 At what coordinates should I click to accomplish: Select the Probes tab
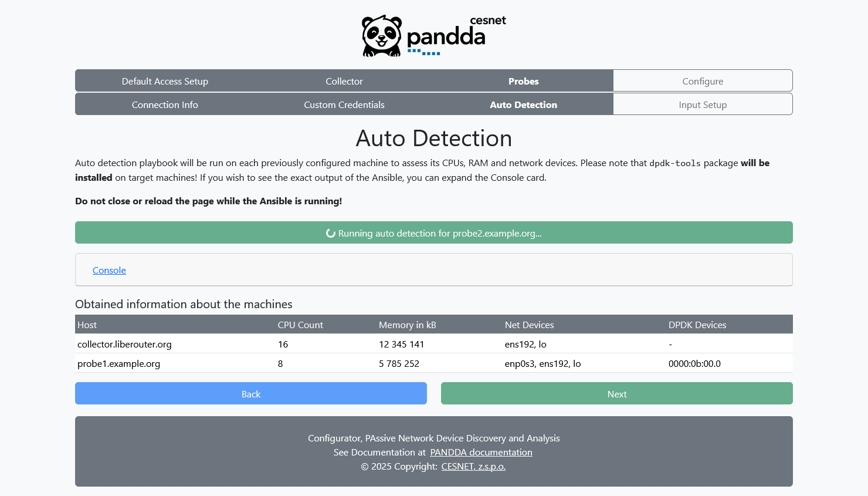pyautogui.click(x=523, y=81)
